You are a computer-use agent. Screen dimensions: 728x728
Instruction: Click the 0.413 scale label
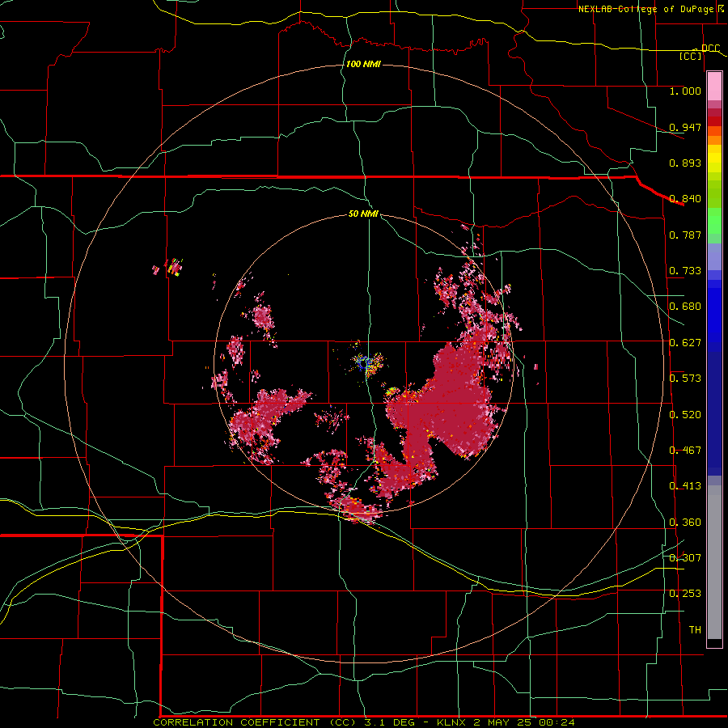tap(685, 486)
